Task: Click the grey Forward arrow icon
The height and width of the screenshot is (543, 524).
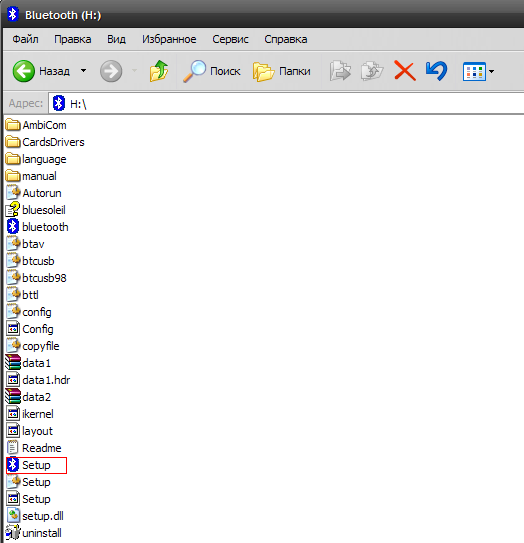Action: click(111, 71)
